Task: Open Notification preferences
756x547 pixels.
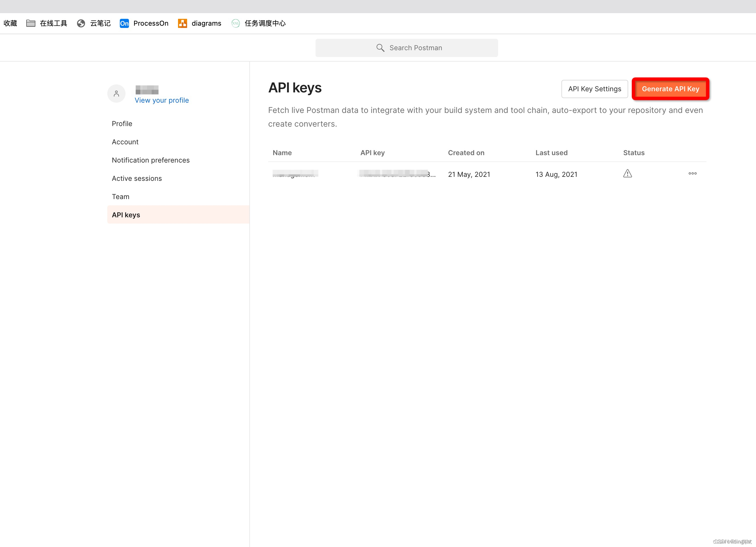Action: tap(151, 160)
